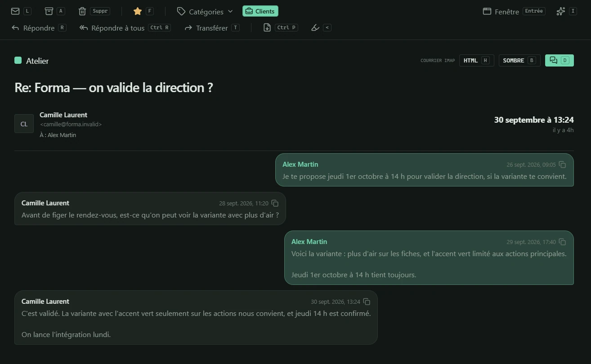Click the Atelier mailbox label

click(37, 61)
